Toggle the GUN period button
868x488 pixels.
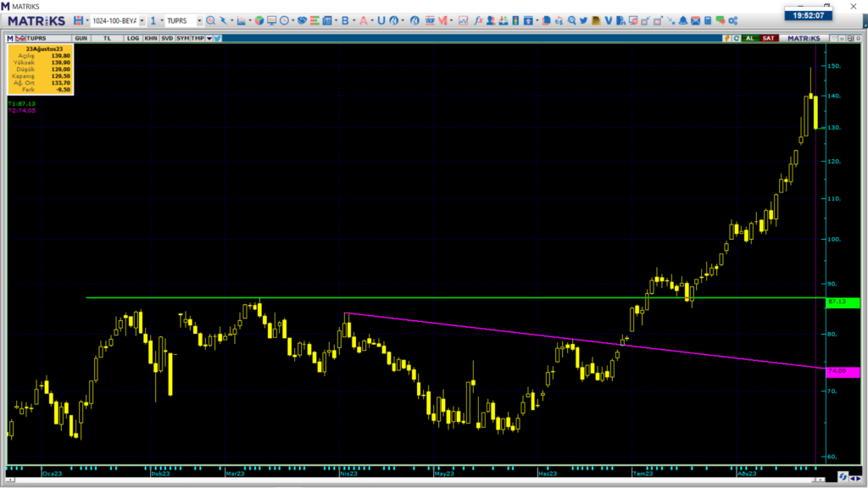pos(81,38)
